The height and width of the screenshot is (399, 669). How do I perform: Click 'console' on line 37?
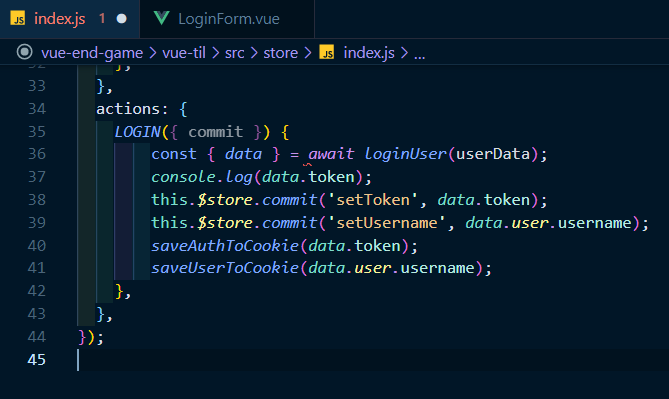coord(183,177)
